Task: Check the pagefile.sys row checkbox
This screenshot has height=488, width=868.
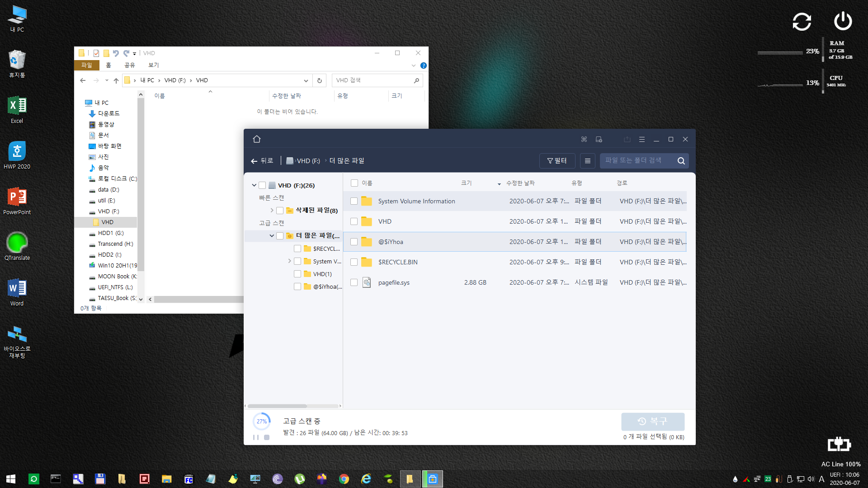Action: point(354,282)
